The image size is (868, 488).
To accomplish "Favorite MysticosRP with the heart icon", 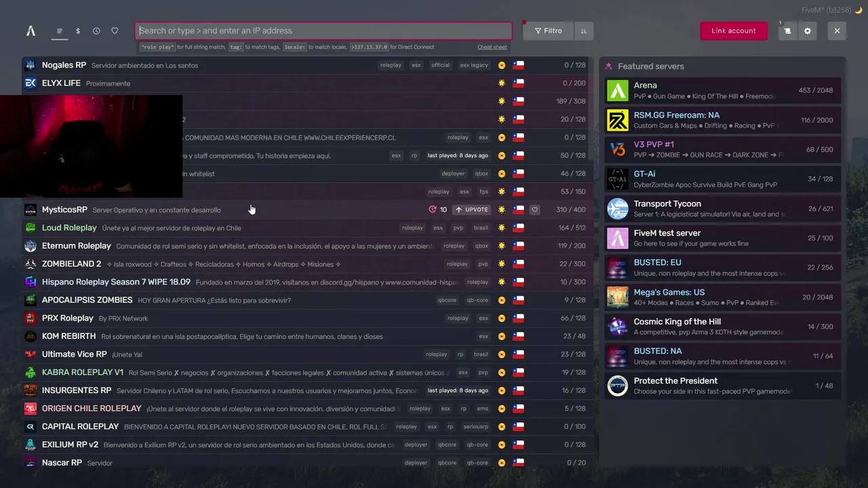I will click(534, 209).
